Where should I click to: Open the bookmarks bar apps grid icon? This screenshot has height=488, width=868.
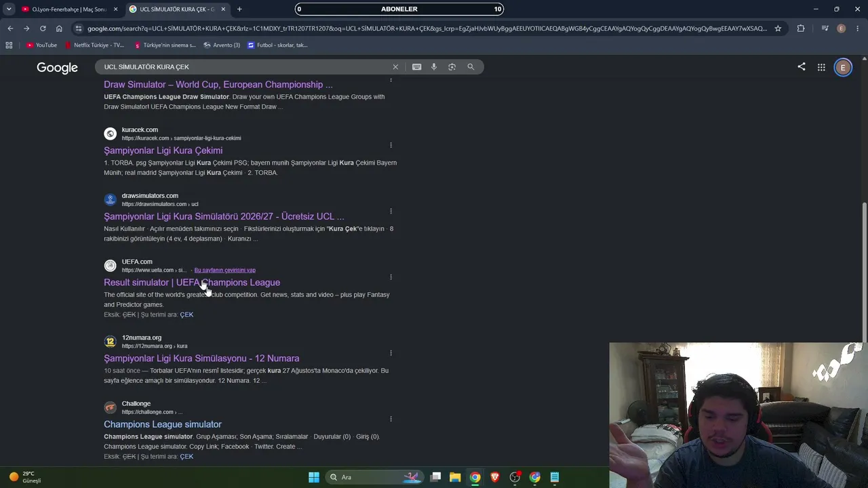point(9,45)
